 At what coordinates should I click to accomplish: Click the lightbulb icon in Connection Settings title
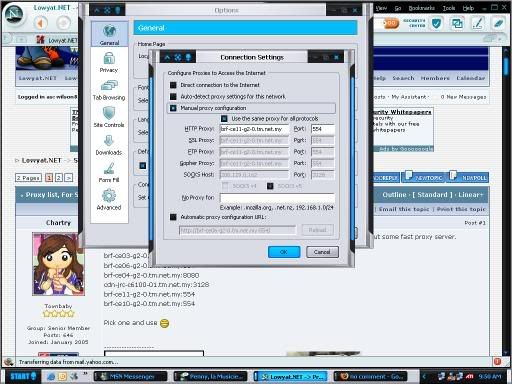point(188,57)
